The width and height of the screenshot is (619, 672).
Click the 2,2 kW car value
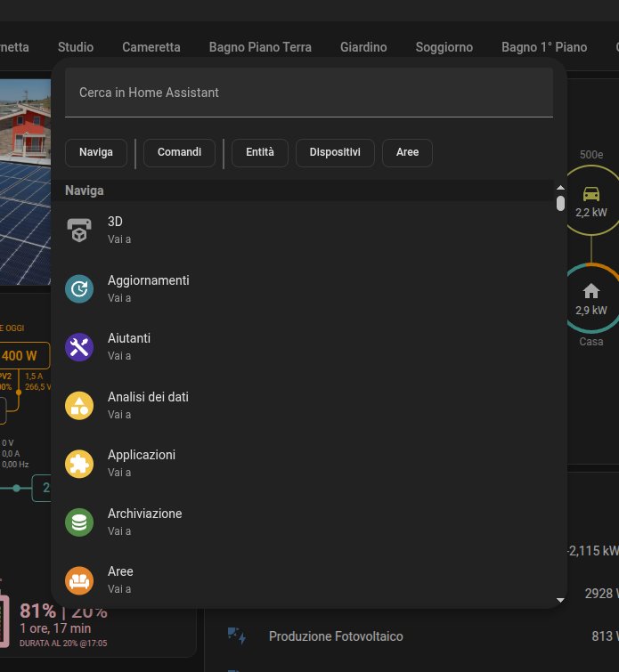pyautogui.click(x=591, y=213)
